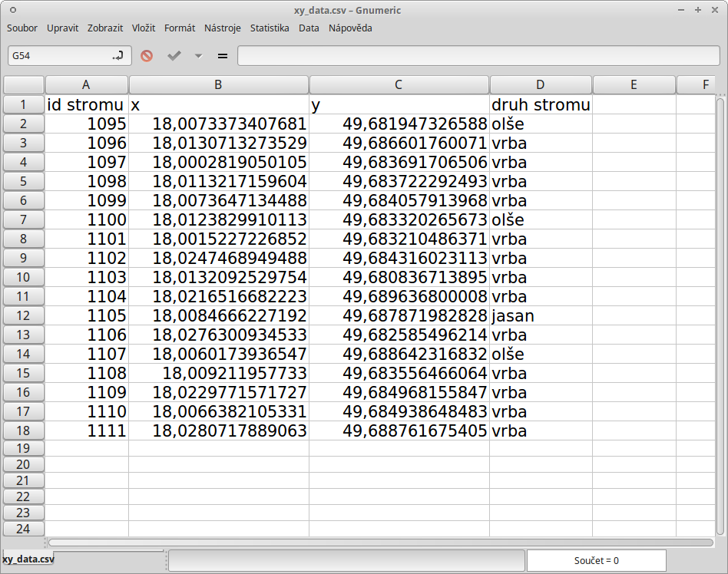Select cell 49,689636800008

click(x=399, y=296)
